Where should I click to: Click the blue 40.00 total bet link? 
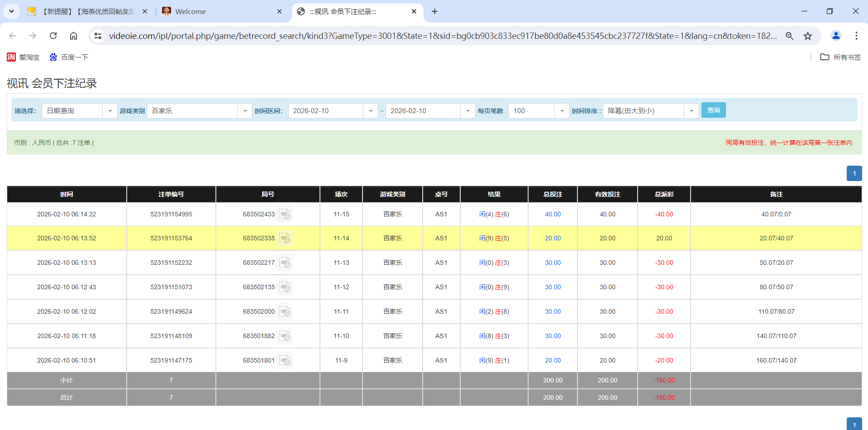pyautogui.click(x=552, y=214)
